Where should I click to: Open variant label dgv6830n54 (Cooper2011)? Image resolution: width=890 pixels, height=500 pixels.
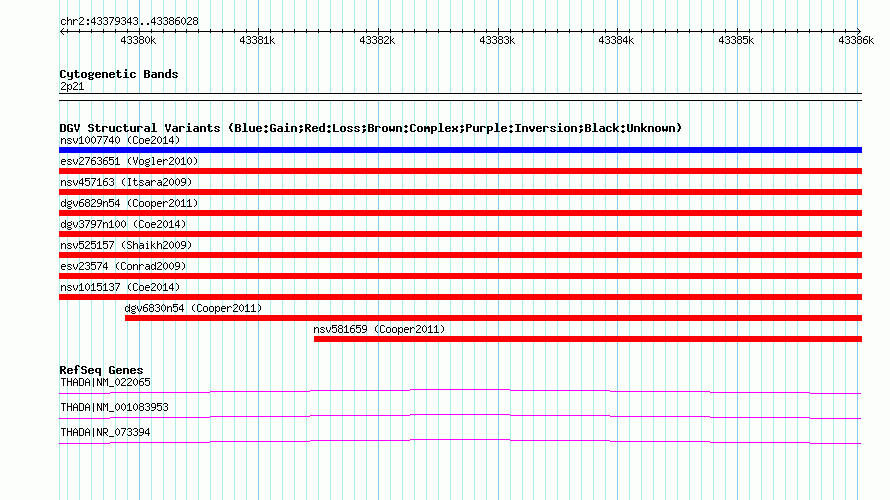coord(193,308)
